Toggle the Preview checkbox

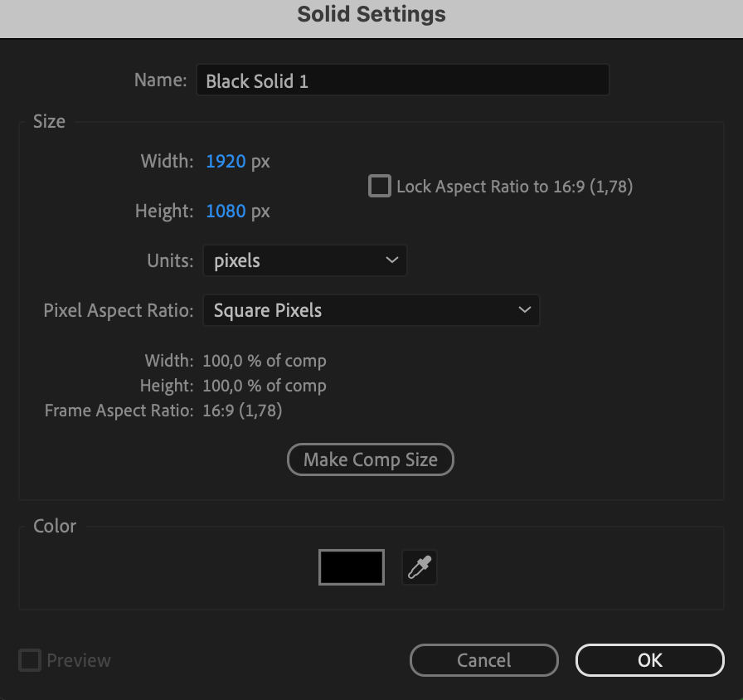pyautogui.click(x=30, y=660)
